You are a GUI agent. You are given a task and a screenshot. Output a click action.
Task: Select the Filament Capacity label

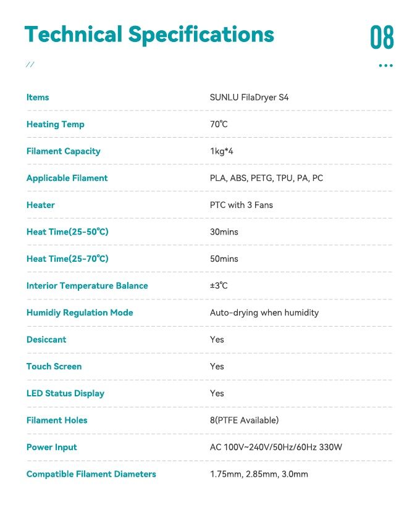(x=63, y=151)
